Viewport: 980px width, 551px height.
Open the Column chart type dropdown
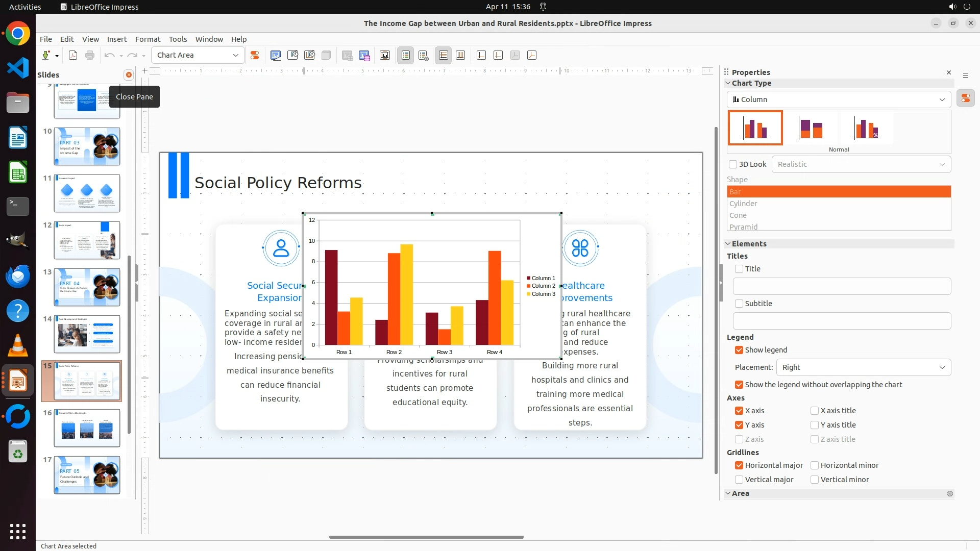point(839,99)
